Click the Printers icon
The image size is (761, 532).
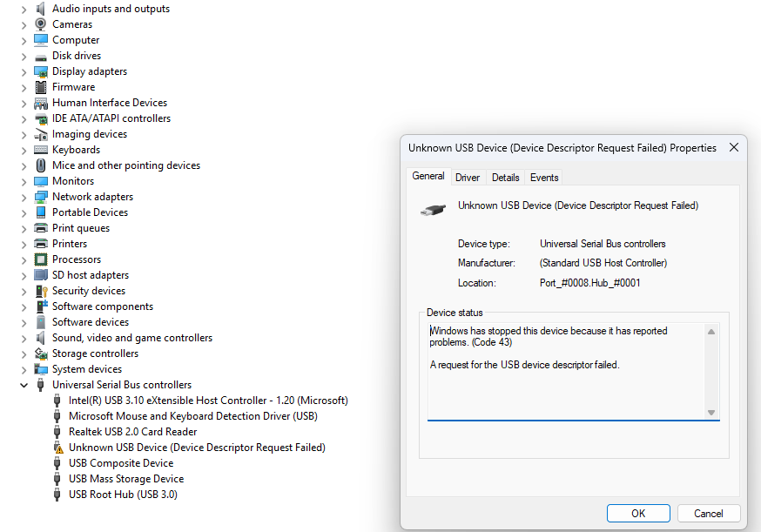(x=41, y=244)
